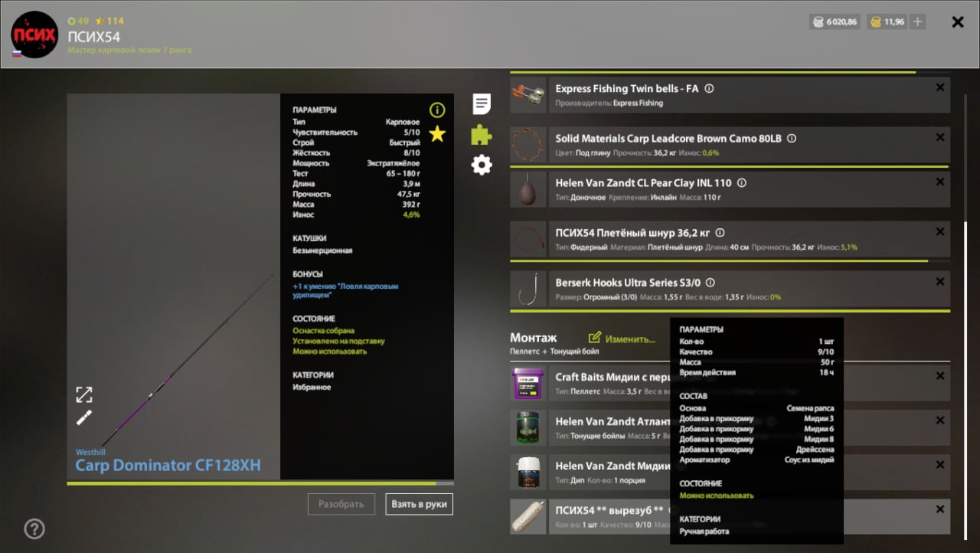Screen dimensions: 980x553
Task: Click the star rating 114 indicator
Action: (109, 21)
